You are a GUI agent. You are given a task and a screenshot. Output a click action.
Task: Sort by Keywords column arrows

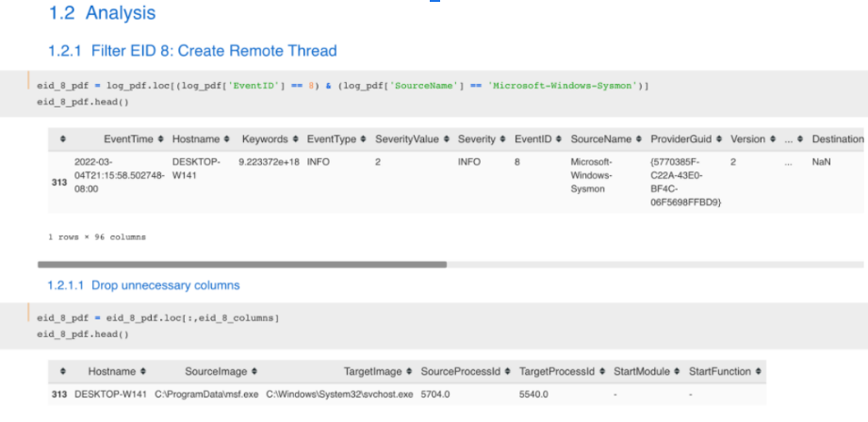click(x=294, y=139)
